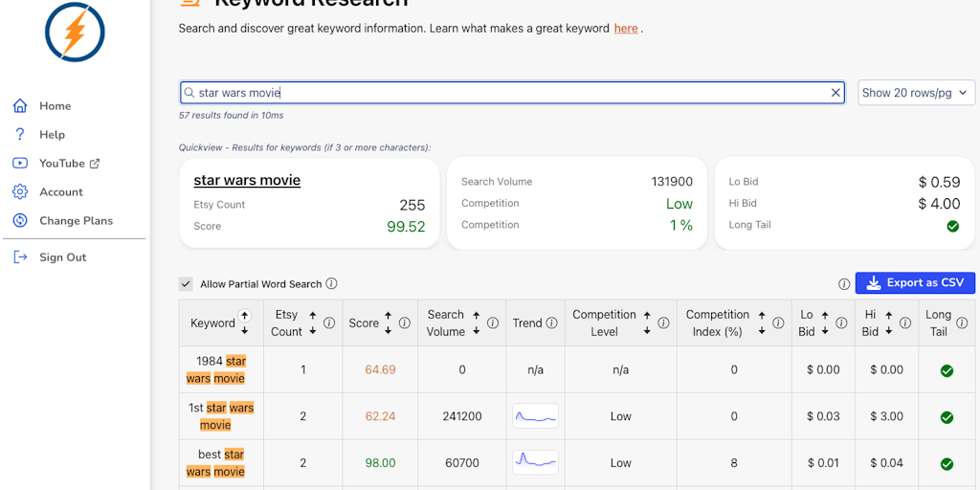Click trend sparkline for '1st star wars movie'
Viewport: 980px width, 490px height.
pyautogui.click(x=536, y=416)
